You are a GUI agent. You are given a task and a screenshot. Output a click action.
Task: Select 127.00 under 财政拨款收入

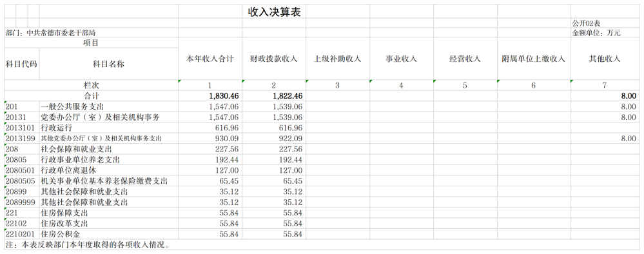point(290,171)
